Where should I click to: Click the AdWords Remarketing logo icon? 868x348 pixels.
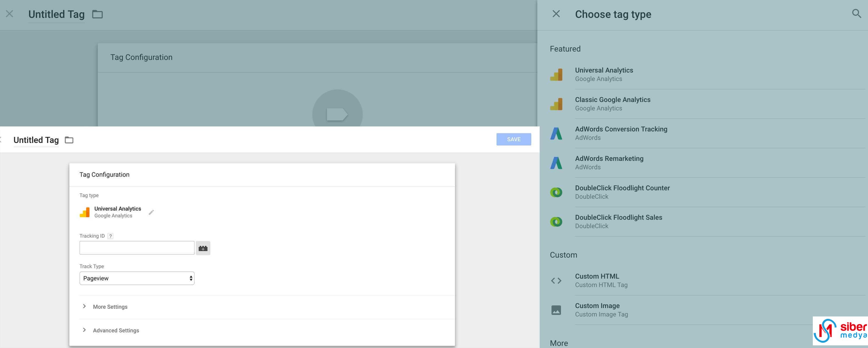[x=556, y=163]
